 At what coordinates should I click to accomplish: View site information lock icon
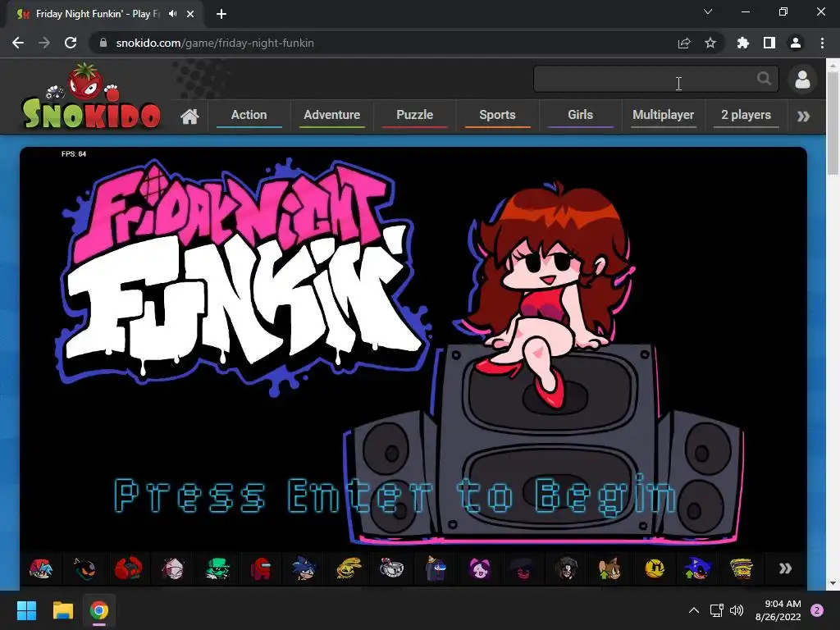click(x=103, y=43)
